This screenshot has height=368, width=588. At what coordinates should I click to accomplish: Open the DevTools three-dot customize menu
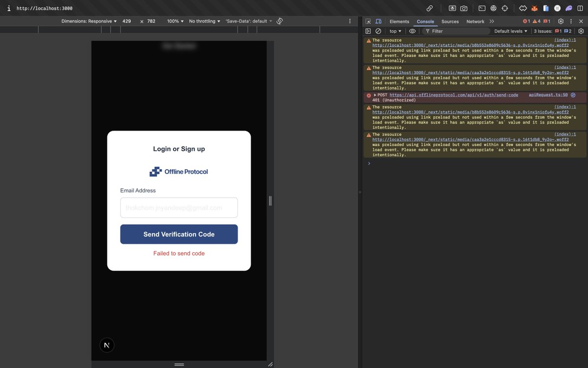coord(571,22)
